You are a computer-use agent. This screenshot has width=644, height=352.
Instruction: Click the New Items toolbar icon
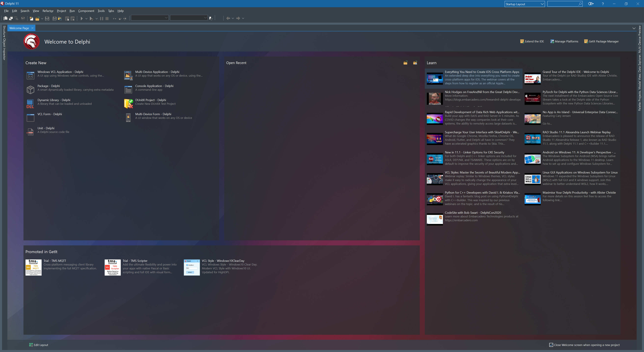pos(31,18)
